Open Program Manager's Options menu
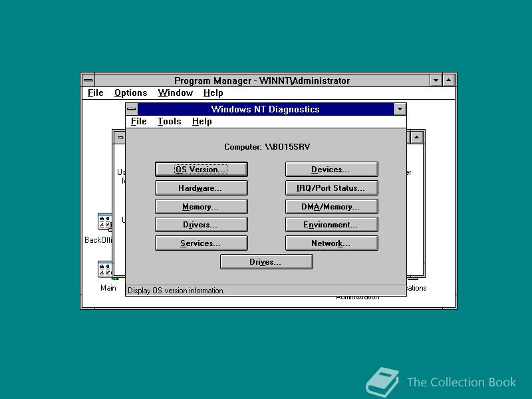The image size is (532, 399). [130, 93]
